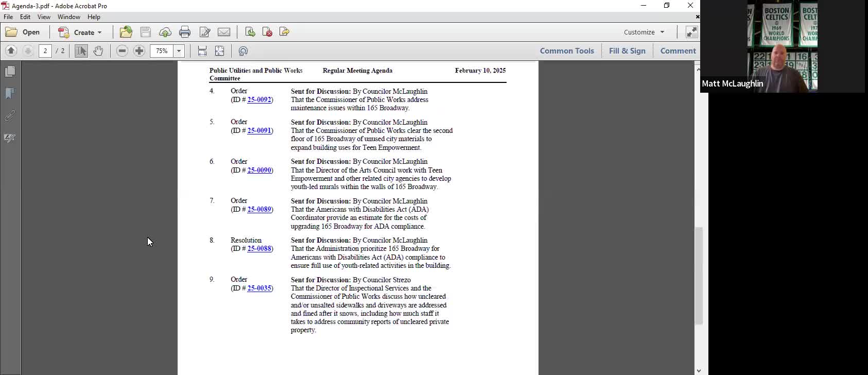Send the file with the envelope icon
This screenshot has height=375, width=868.
(x=224, y=32)
